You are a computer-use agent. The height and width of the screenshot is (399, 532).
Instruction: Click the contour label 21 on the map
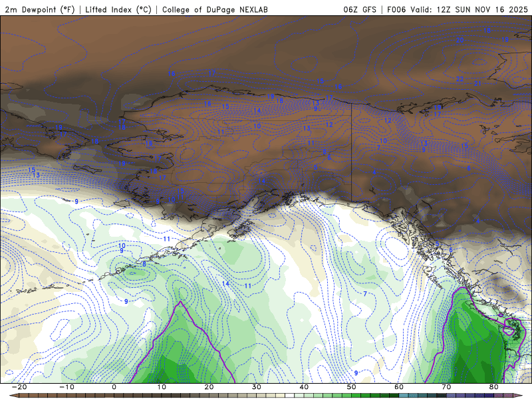[477, 83]
